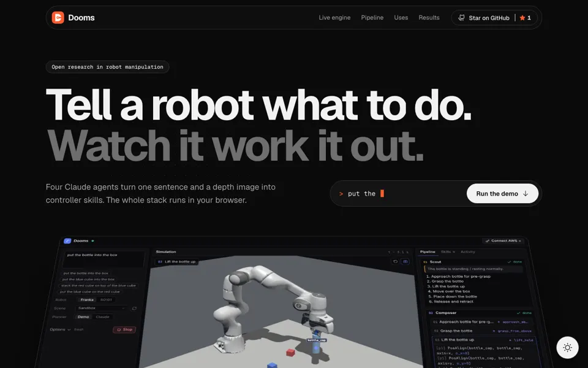Click the Open research in robot manipulation badge
This screenshot has width=588, height=368.
coord(107,67)
